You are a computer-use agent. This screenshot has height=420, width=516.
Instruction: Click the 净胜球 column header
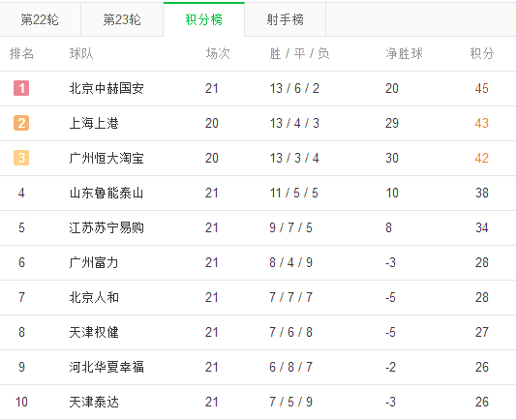(x=404, y=53)
